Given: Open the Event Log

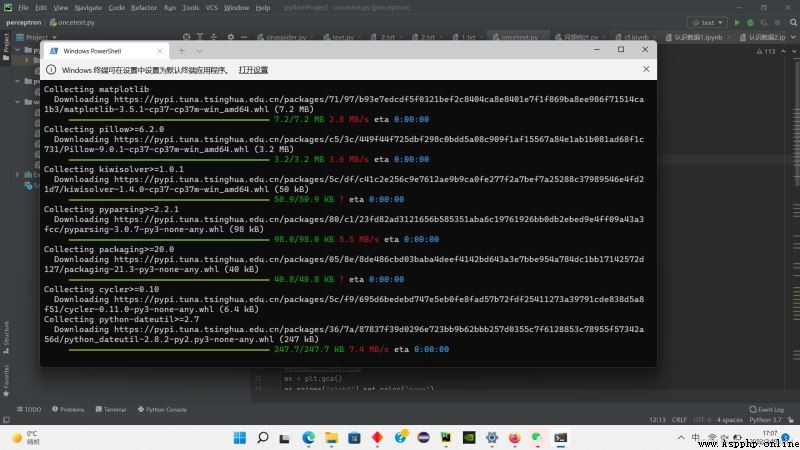Looking at the screenshot, I should (x=766, y=409).
